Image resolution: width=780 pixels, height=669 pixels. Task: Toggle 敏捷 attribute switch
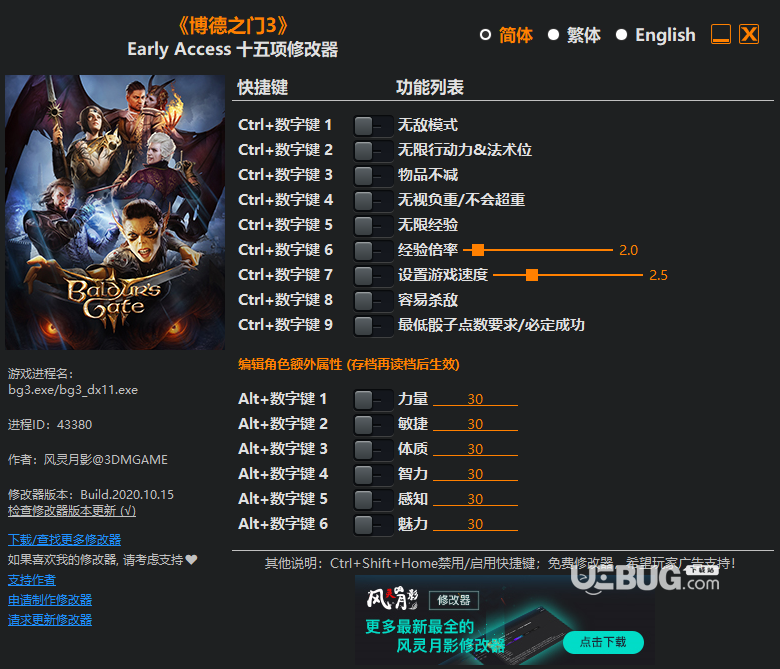[x=373, y=424]
